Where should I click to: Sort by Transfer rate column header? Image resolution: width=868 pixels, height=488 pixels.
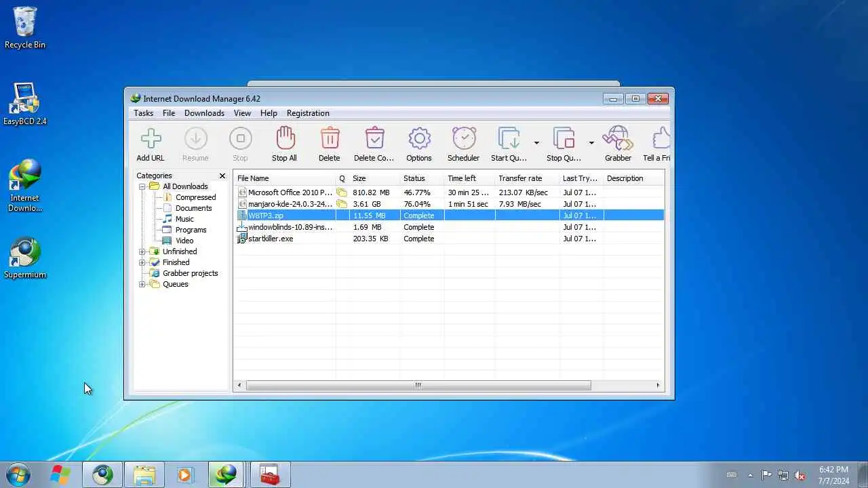528,178
